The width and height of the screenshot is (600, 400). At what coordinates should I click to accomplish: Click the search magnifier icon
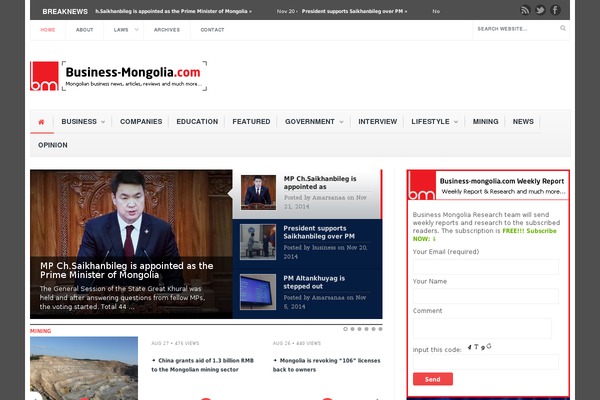point(562,28)
